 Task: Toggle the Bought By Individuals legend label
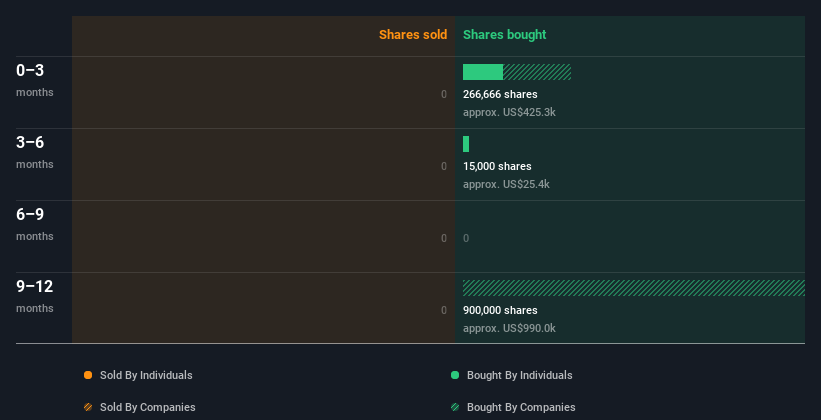[519, 375]
